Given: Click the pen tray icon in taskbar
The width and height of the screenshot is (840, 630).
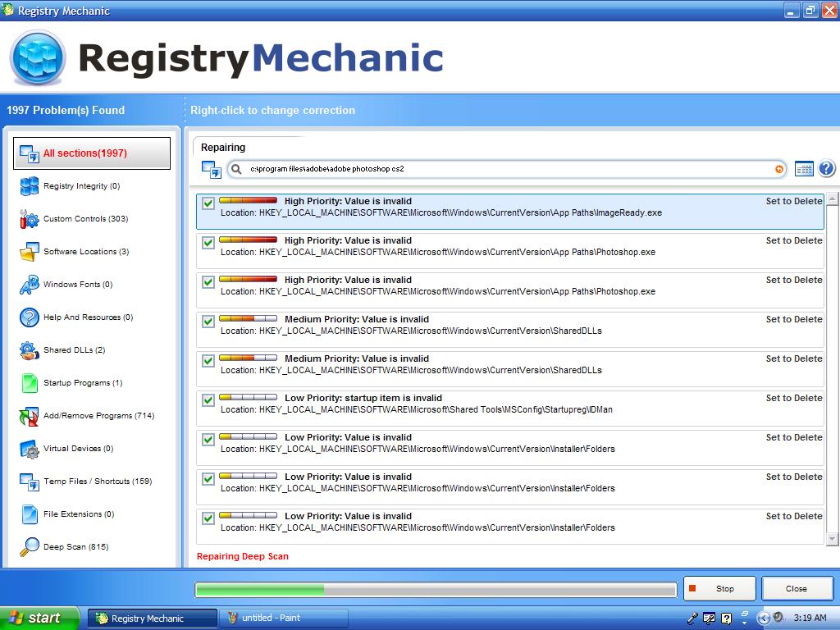Looking at the screenshot, I should [692, 619].
